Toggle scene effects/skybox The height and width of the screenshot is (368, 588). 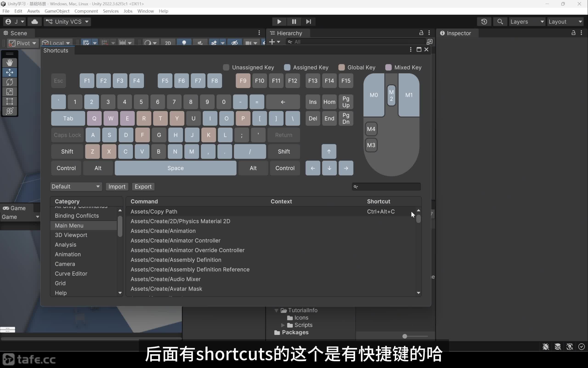pos(214,43)
